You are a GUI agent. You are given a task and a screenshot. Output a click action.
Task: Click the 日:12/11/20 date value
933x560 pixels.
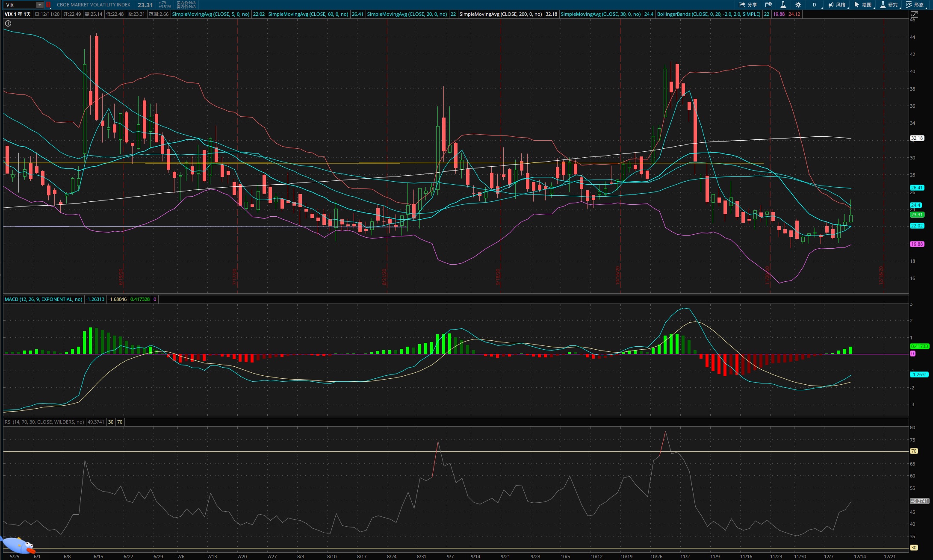pos(47,14)
